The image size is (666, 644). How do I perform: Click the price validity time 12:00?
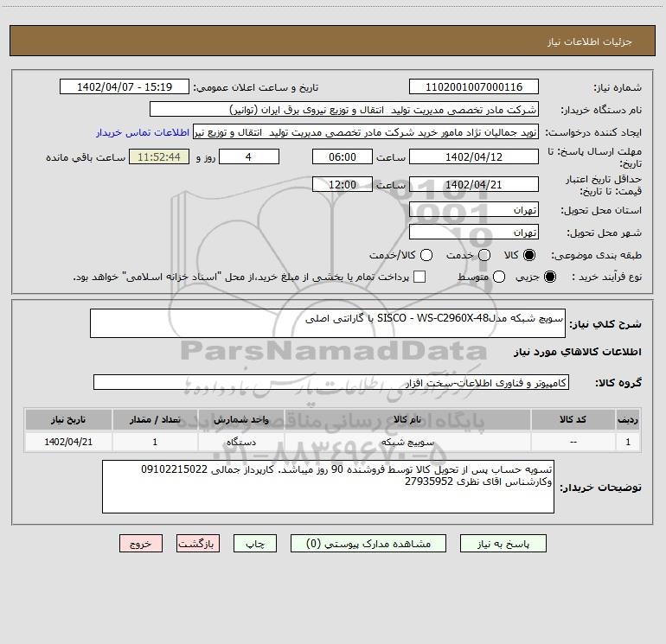point(343,184)
